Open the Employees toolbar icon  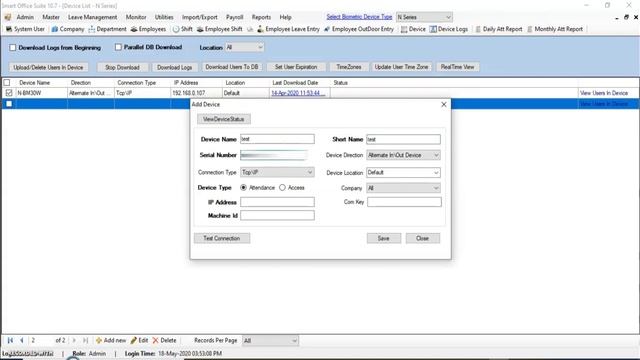134,29
